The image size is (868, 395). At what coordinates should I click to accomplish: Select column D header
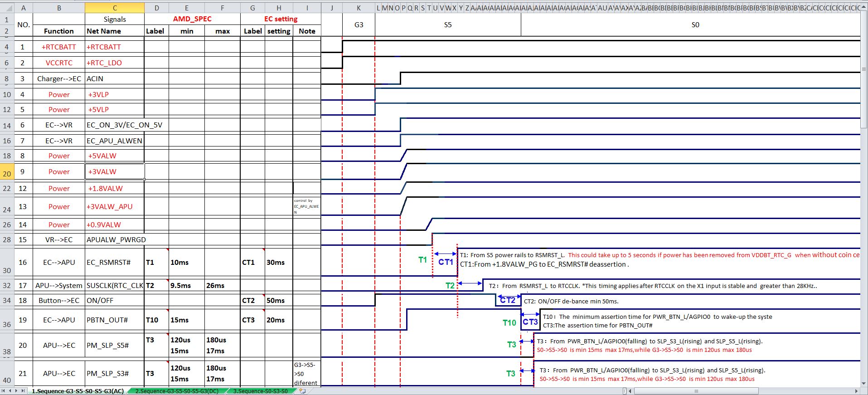pyautogui.click(x=156, y=8)
